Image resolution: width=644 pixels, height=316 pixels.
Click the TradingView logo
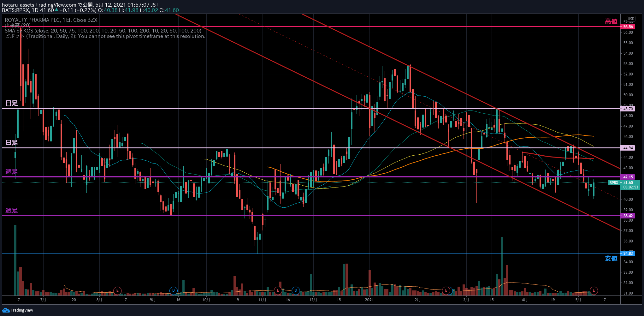tap(17, 310)
